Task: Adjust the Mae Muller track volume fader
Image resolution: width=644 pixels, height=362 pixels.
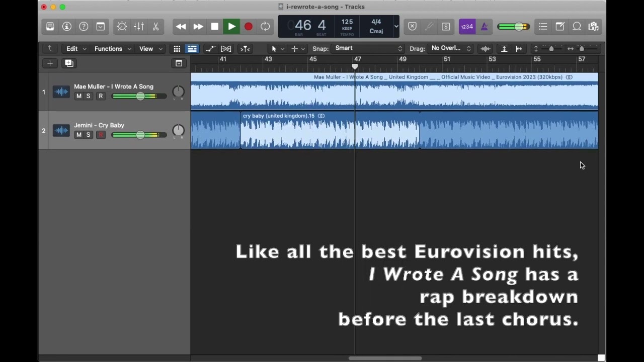Action: point(139,96)
